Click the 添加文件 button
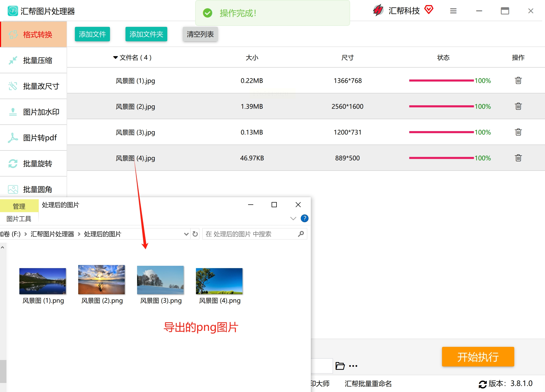Viewport: 545px width, 392px height. 92,34
